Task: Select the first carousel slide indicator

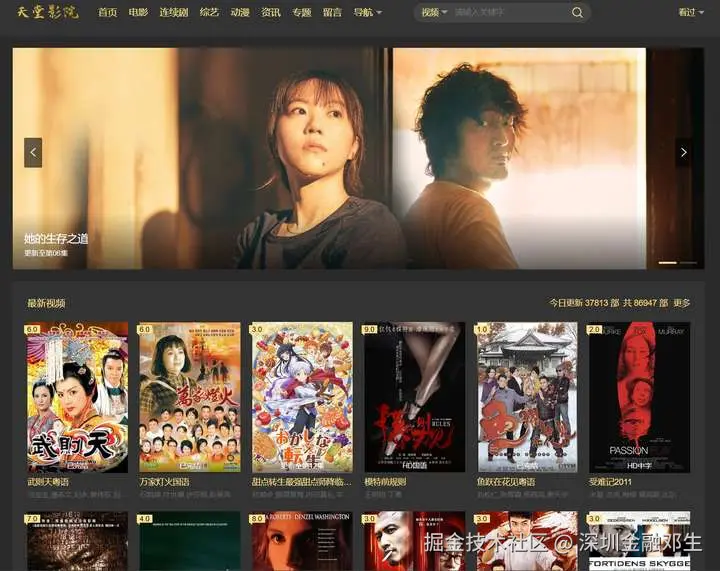Action: coord(668,263)
